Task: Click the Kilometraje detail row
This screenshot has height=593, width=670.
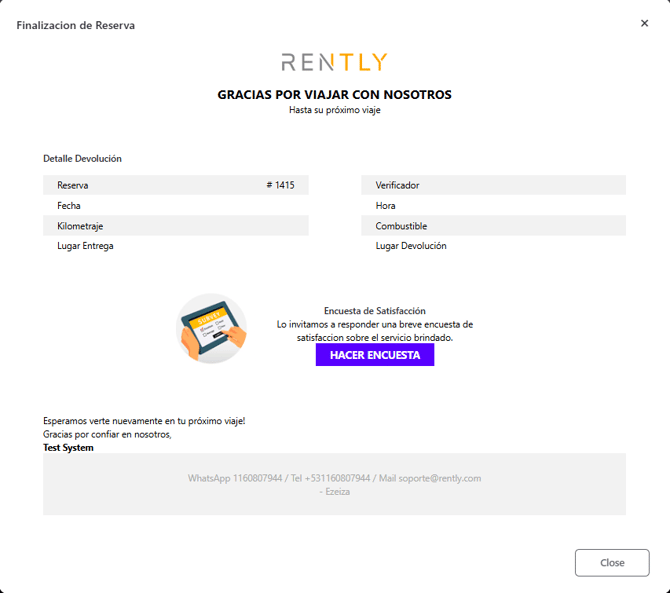Action: pos(175,226)
